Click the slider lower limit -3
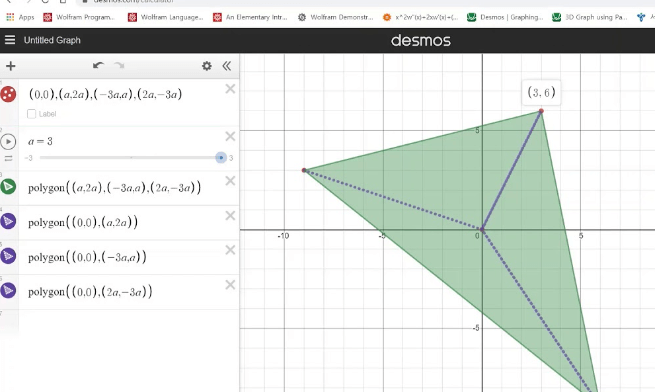Viewport: 655px width, 392px height. 28,158
